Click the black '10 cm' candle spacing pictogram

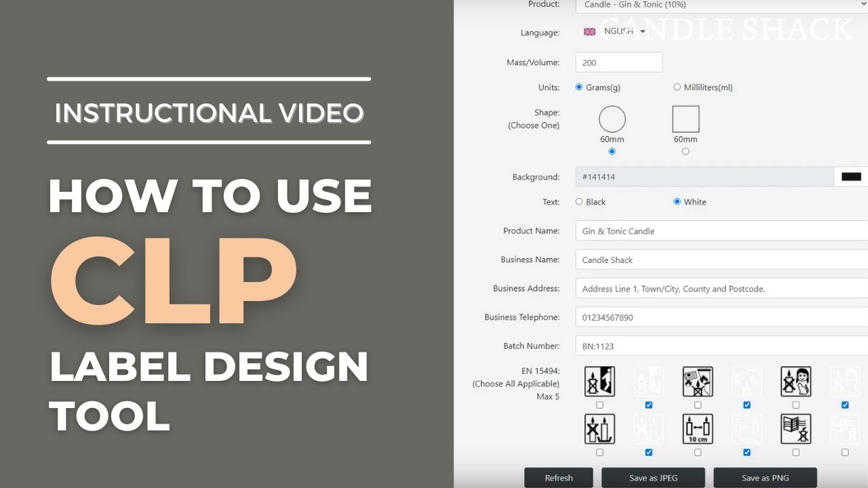coord(698,429)
